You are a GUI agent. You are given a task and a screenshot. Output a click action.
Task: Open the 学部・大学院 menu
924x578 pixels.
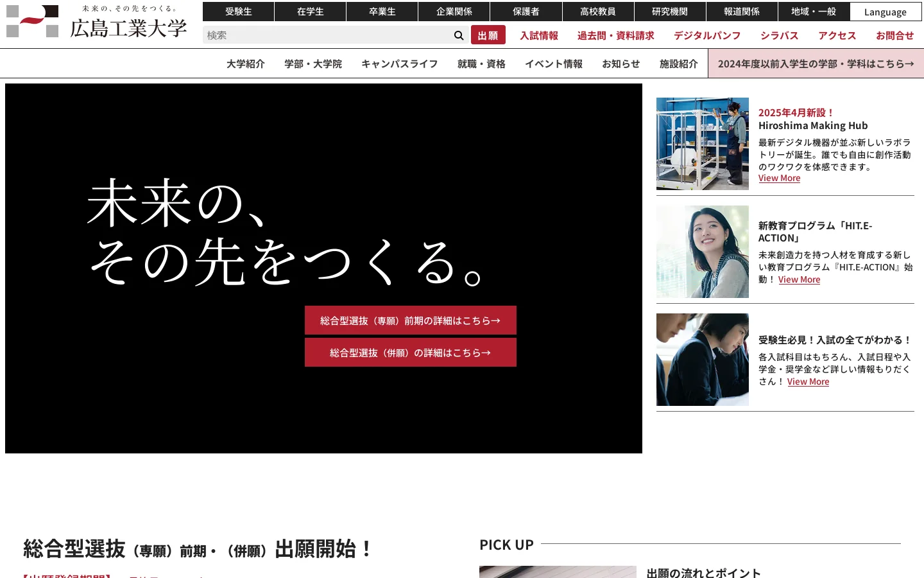click(x=313, y=64)
